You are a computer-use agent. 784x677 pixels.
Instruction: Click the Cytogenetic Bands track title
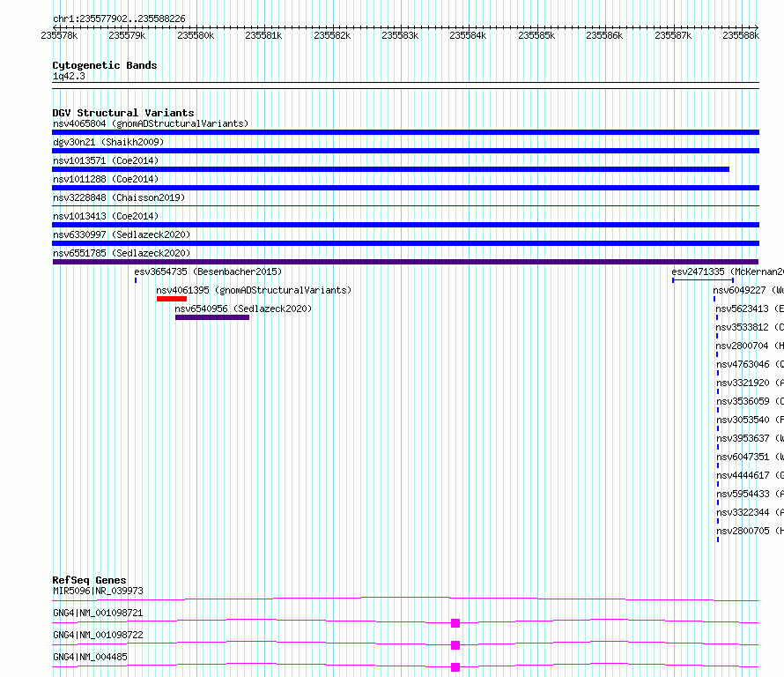click(105, 65)
